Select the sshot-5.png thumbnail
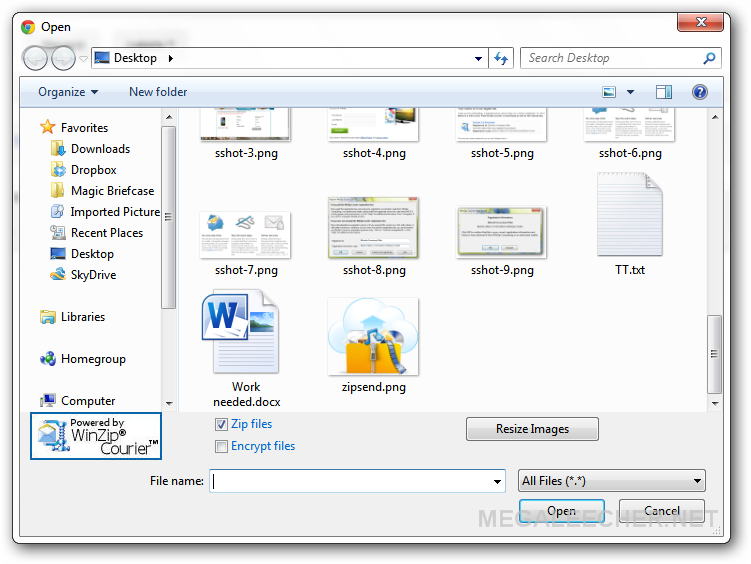The image size is (751, 564). point(501,124)
